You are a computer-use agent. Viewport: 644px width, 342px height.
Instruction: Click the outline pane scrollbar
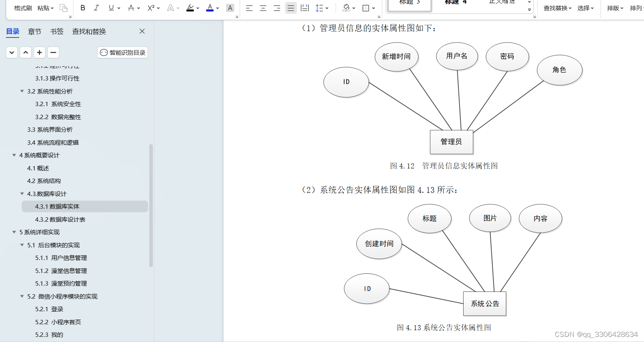pyautogui.click(x=151, y=205)
